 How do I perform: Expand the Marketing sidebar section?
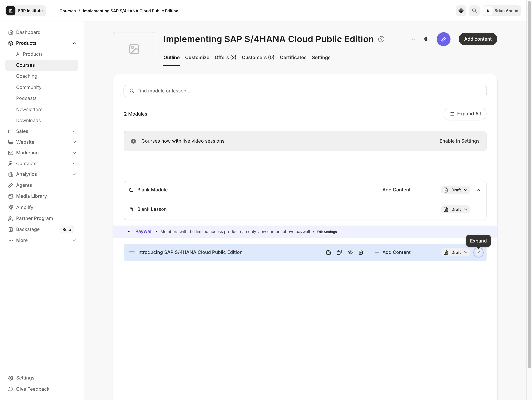(x=74, y=153)
